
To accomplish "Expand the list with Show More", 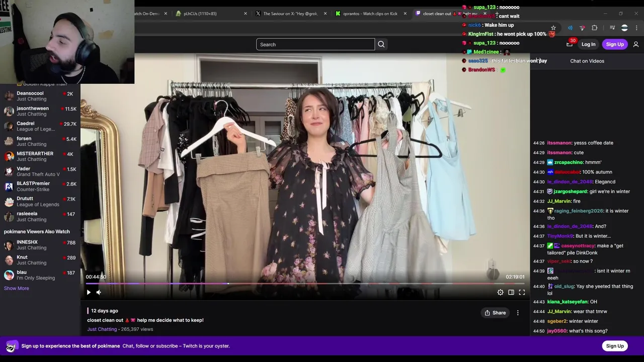I will pyautogui.click(x=17, y=288).
